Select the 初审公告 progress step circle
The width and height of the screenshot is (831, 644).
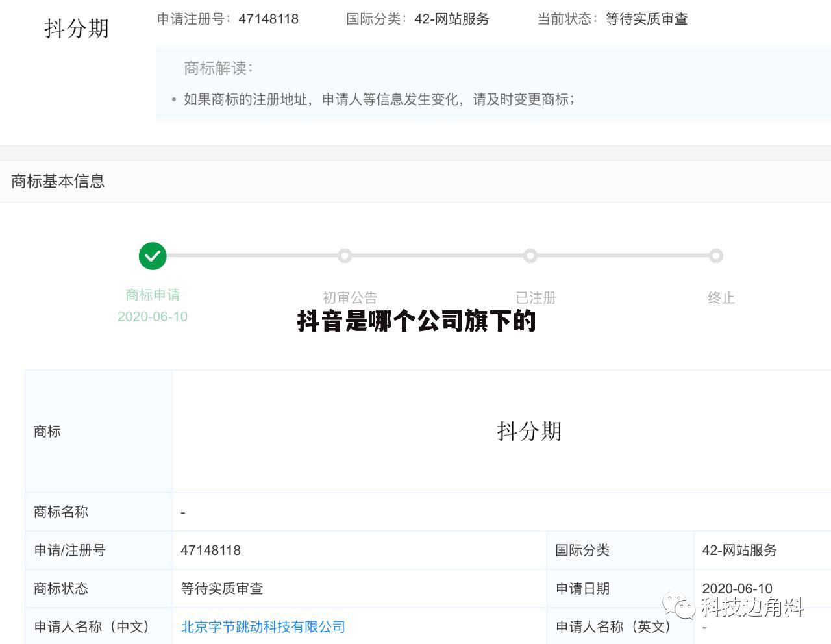point(345,256)
